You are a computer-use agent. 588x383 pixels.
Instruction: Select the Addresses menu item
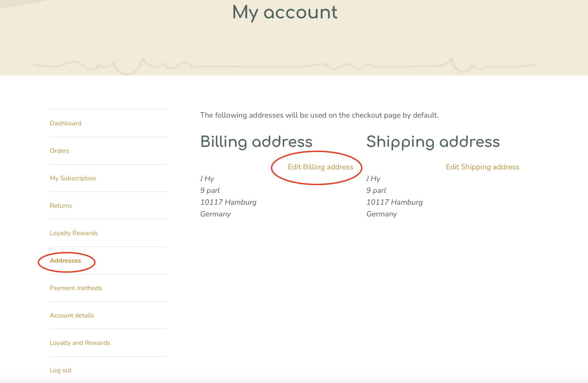tap(65, 260)
